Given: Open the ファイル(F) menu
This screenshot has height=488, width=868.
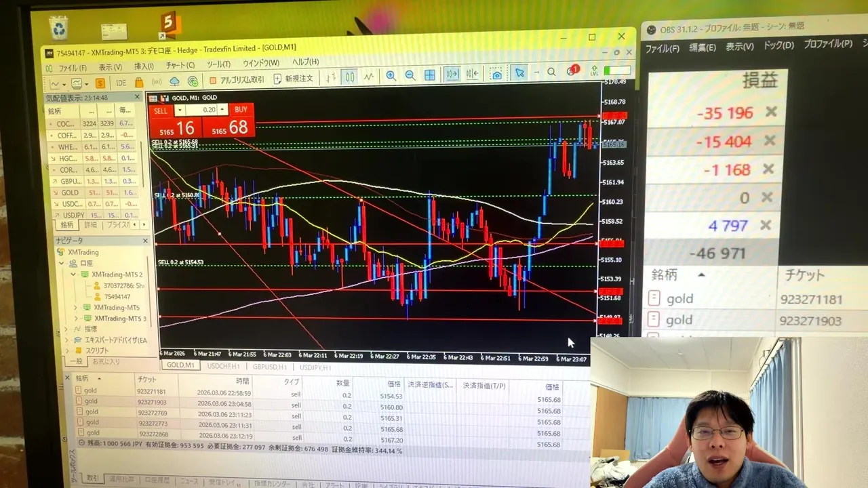Looking at the screenshot, I should [73, 68].
